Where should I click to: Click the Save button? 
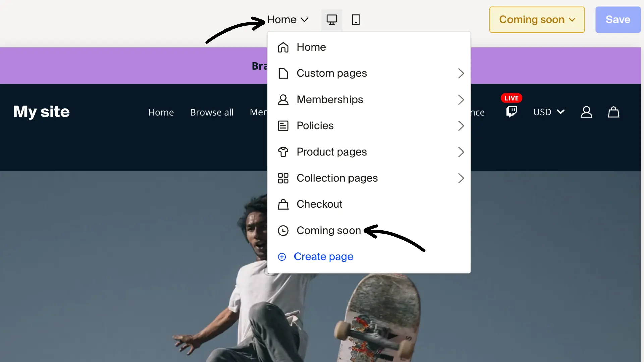click(x=618, y=19)
